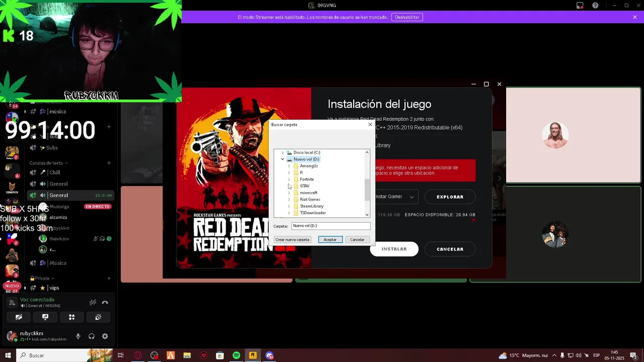644x362 pixels.
Task: Click the INSTALAR button
Action: 394,249
